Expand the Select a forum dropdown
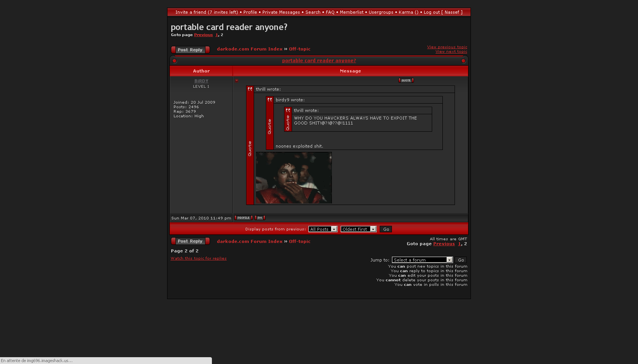638x364 pixels. click(422, 260)
